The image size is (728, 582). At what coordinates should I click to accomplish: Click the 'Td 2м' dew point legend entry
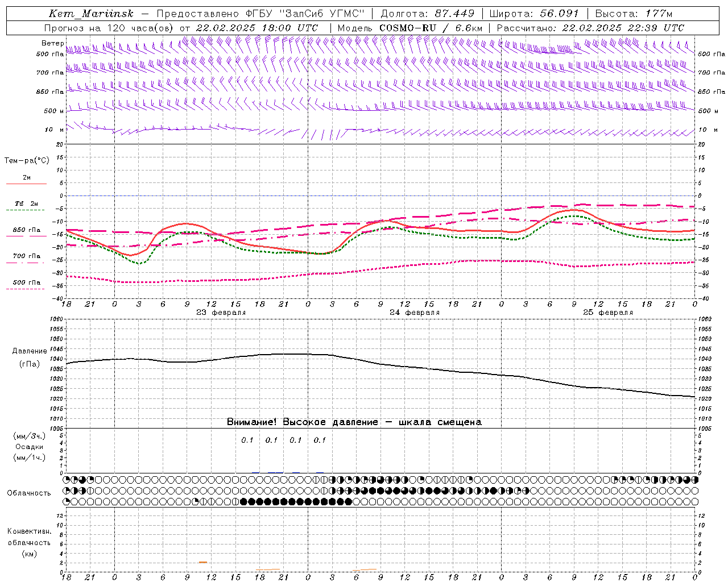[x=27, y=203]
